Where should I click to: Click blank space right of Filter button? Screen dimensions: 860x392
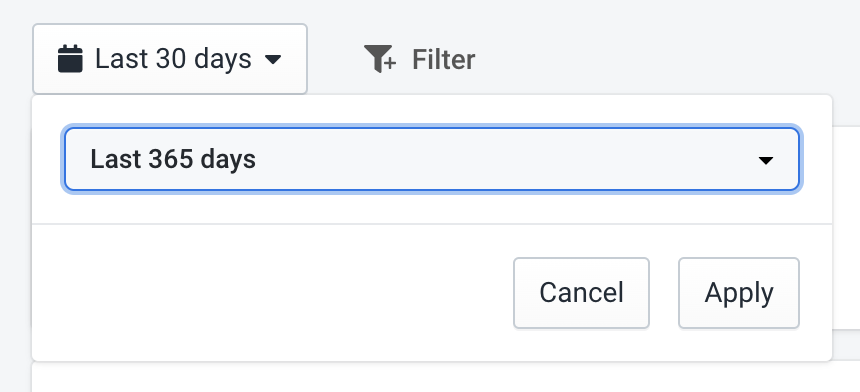click(x=658, y=59)
